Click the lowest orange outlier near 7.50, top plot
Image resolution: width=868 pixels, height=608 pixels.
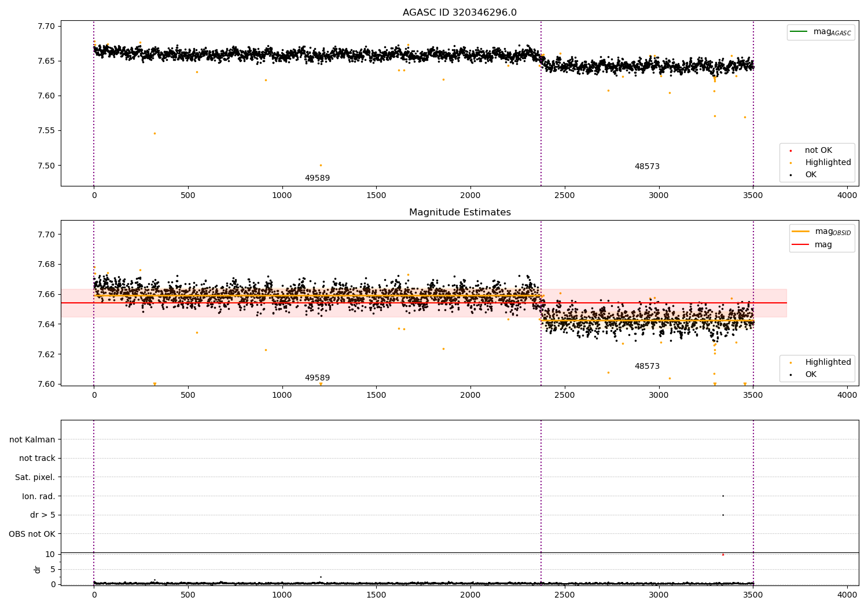(321, 165)
